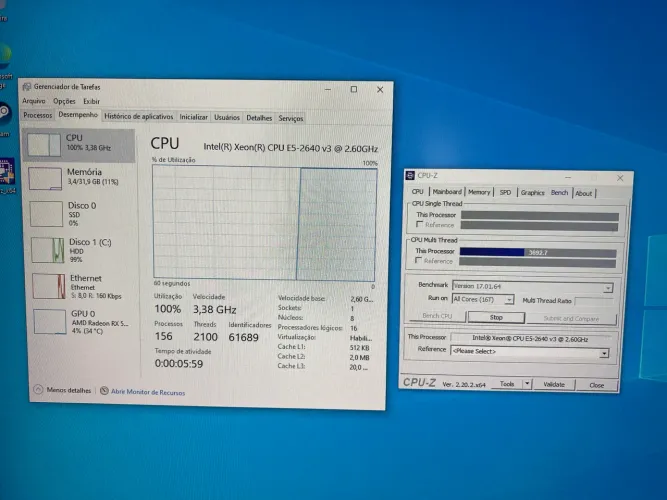667x500 pixels.
Task: Close the CPU-Z window with X
Action: (620, 178)
